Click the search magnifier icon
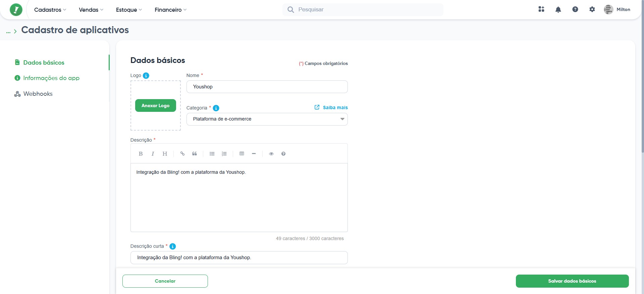 click(x=291, y=10)
